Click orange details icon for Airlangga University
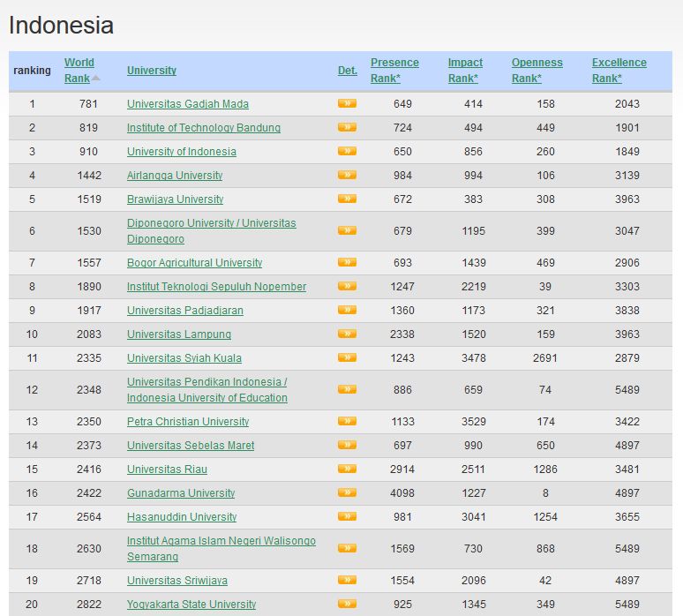This screenshot has width=683, height=616. point(347,175)
